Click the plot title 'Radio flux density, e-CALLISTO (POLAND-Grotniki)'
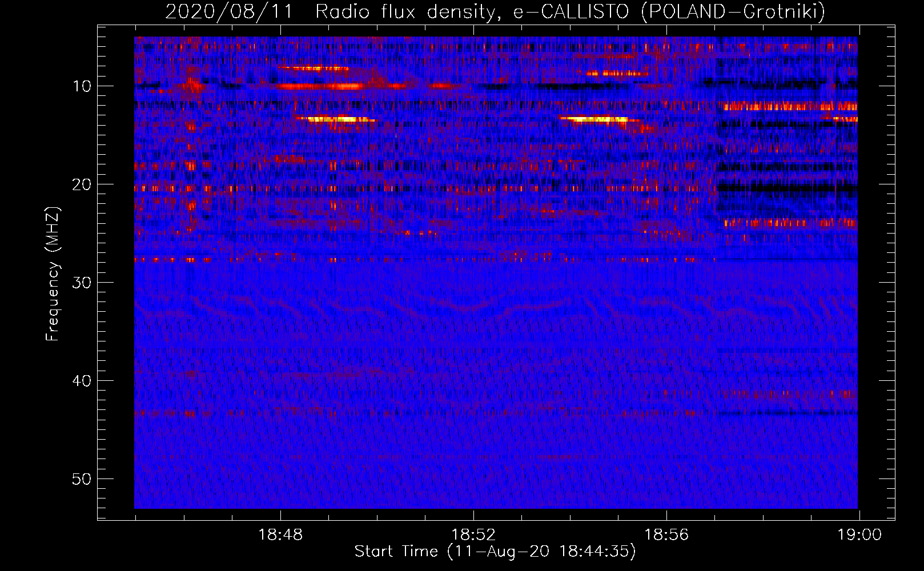 tap(570, 11)
